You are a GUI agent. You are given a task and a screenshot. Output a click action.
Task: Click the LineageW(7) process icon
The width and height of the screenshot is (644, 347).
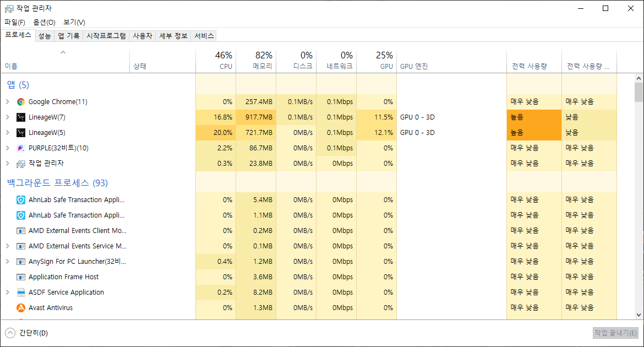20,117
